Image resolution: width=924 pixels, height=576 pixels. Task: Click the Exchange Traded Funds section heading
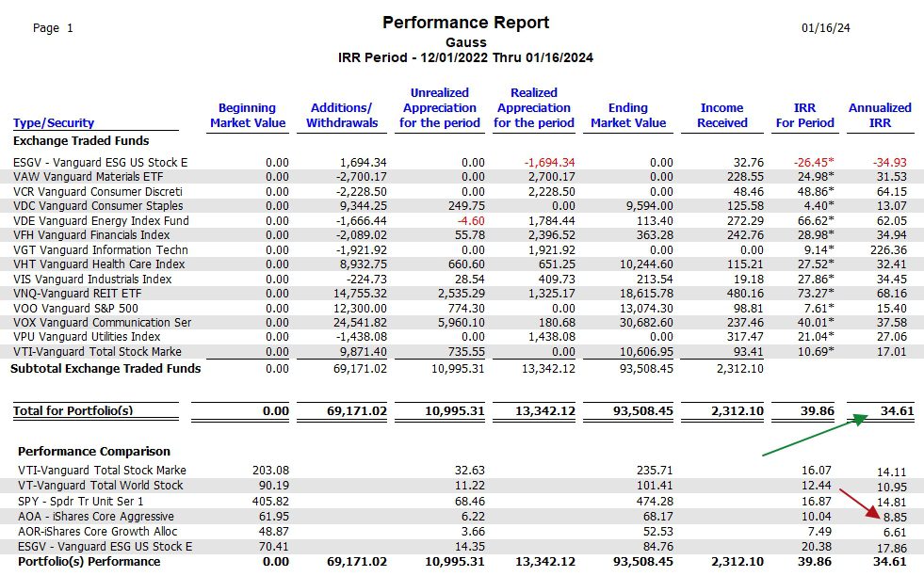(x=81, y=141)
